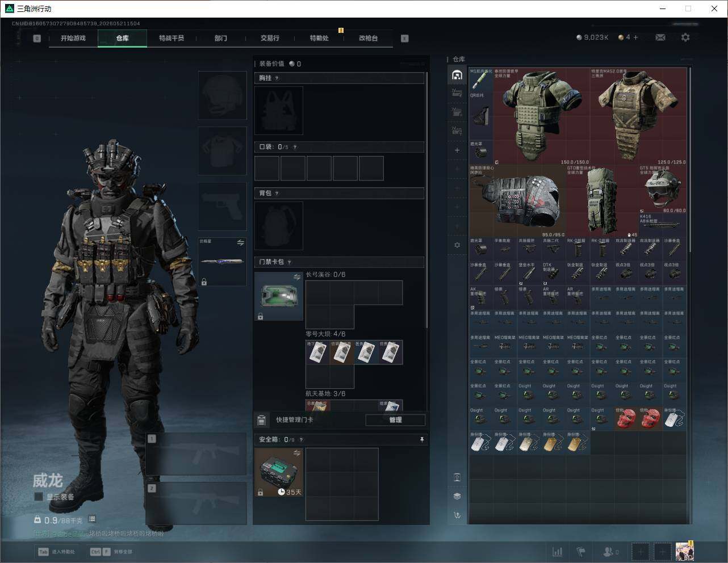Click the empty pistol slot

click(x=222, y=207)
